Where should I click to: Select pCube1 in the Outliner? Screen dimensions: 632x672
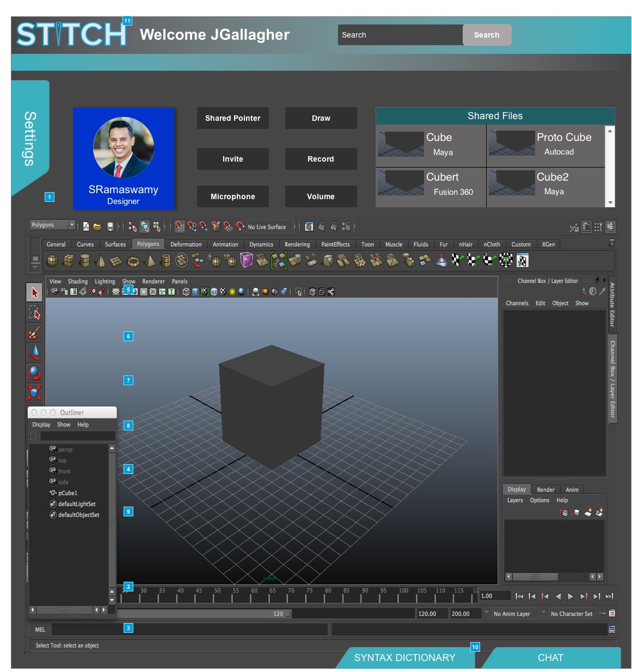coord(68,493)
